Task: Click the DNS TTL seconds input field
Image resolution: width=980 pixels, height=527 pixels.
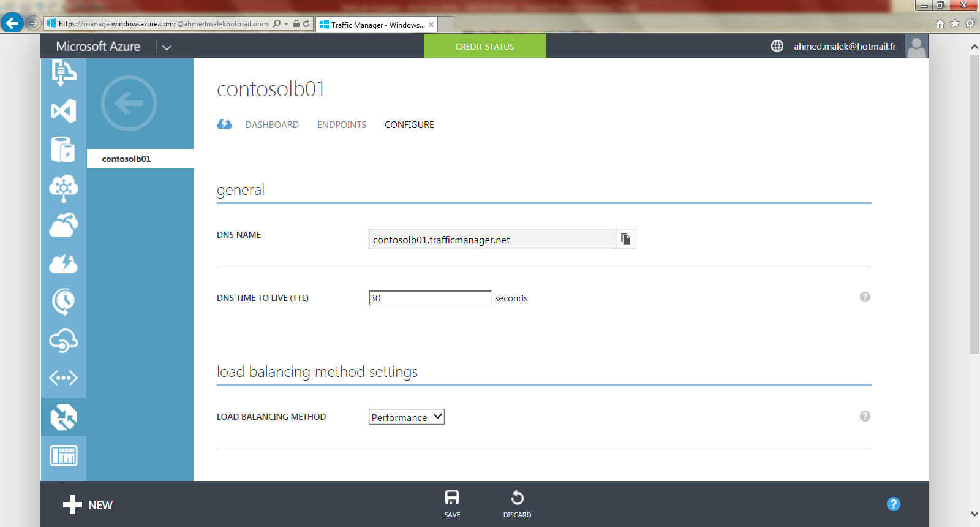Action: 430,298
